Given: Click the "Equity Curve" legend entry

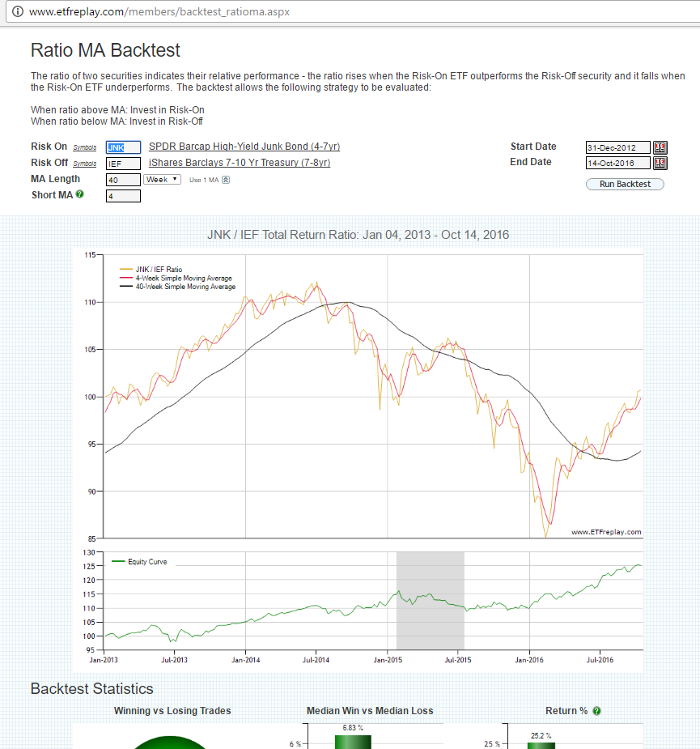Looking at the screenshot, I should [139, 562].
